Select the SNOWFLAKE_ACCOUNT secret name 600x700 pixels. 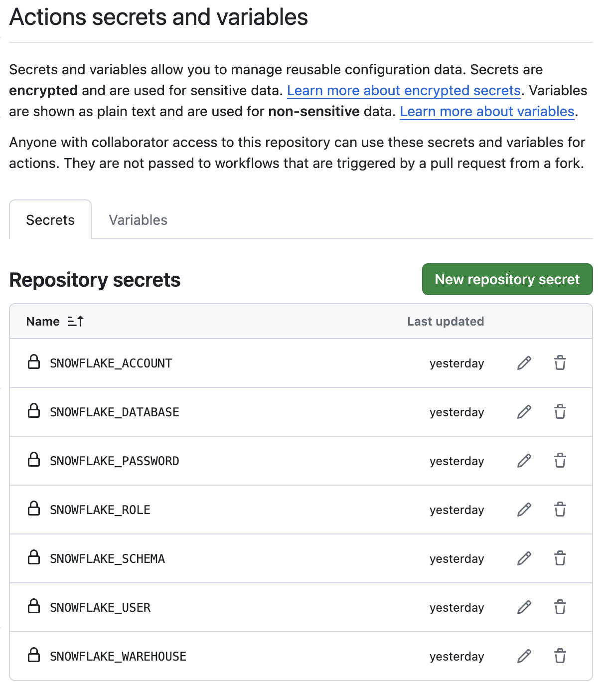pyautogui.click(x=111, y=363)
